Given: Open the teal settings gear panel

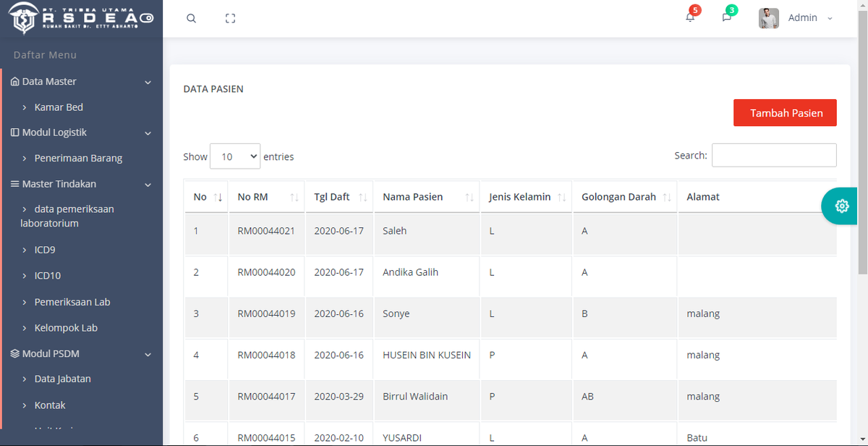Looking at the screenshot, I should (841, 206).
